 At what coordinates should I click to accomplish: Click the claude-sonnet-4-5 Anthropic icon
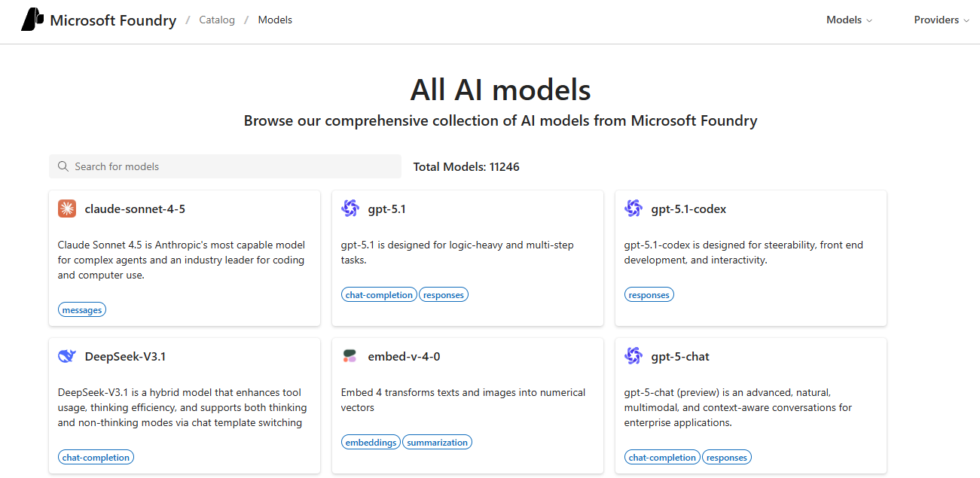(67, 209)
